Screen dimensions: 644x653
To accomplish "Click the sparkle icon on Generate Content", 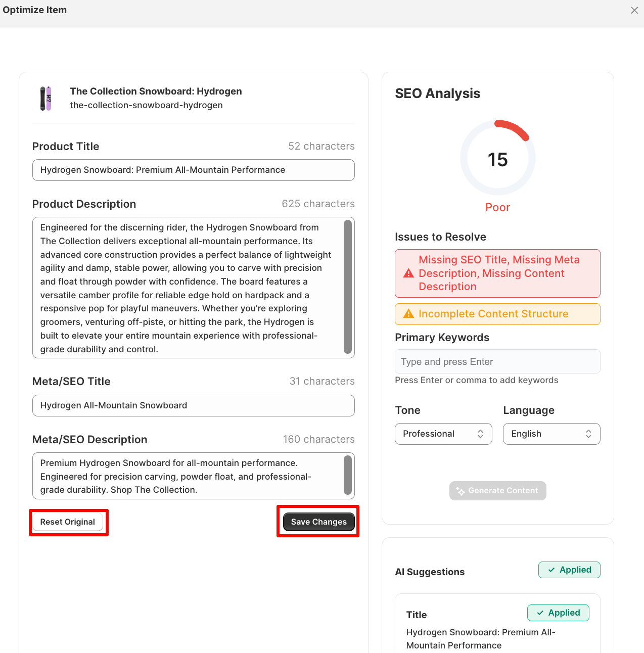I will [461, 491].
